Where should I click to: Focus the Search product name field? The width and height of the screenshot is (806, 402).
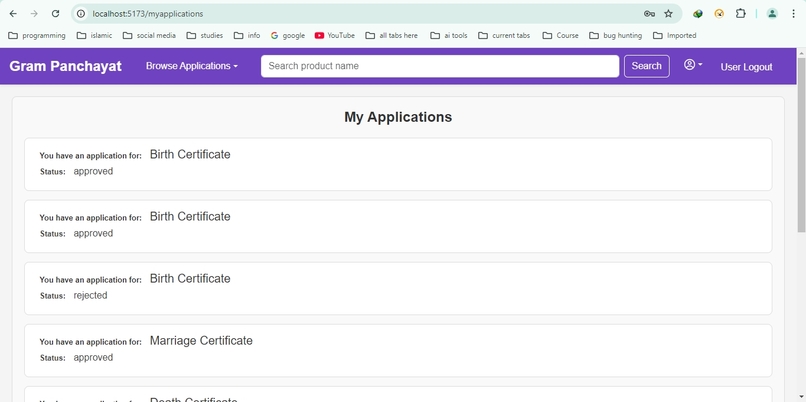coord(440,66)
